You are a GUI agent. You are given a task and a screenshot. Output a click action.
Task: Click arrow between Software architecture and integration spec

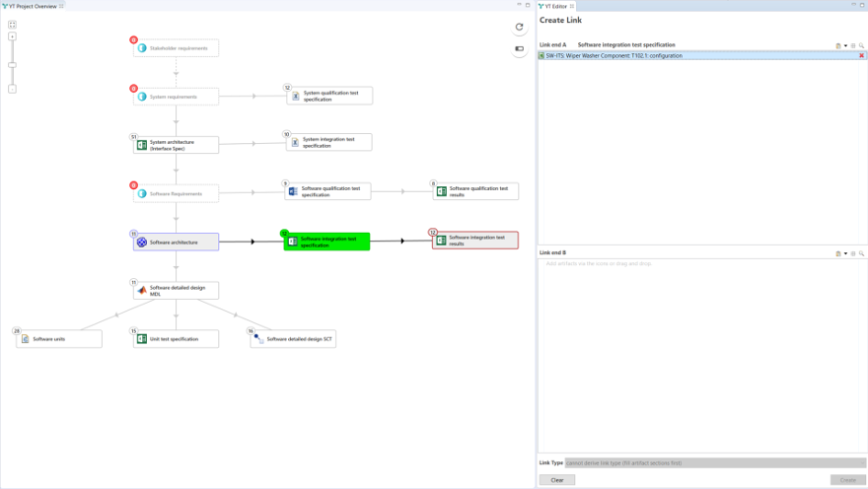(253, 242)
